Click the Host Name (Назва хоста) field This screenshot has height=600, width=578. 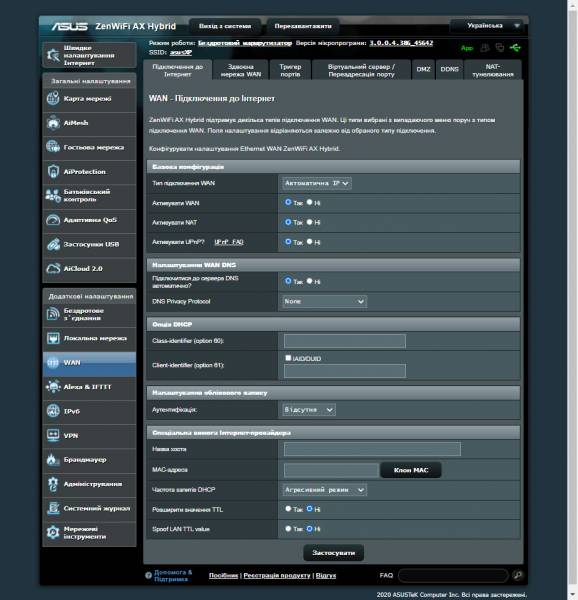372,449
